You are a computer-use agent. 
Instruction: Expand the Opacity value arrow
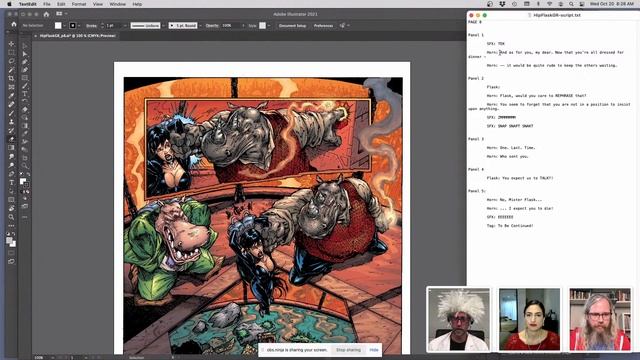(243, 25)
